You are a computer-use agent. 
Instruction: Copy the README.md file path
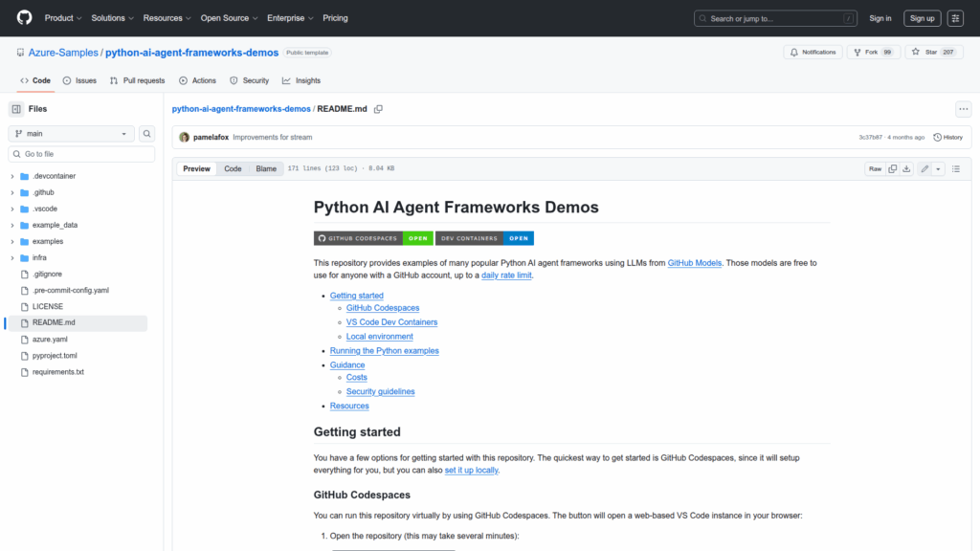[378, 109]
